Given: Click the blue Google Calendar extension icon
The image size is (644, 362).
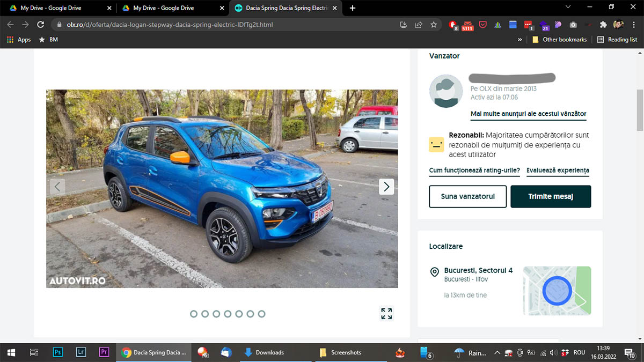Looking at the screenshot, I should [513, 25].
